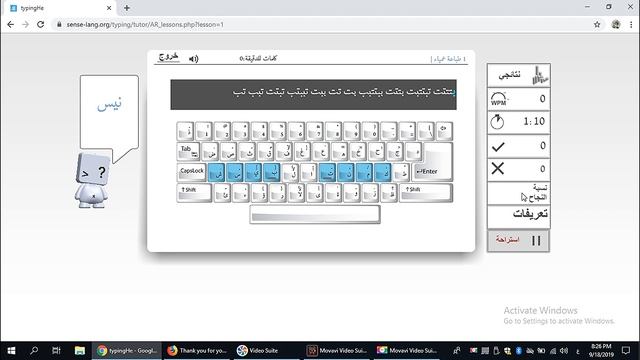The height and width of the screenshot is (360, 640).
Task: Click the نتائجي results header label
Action: point(509,75)
